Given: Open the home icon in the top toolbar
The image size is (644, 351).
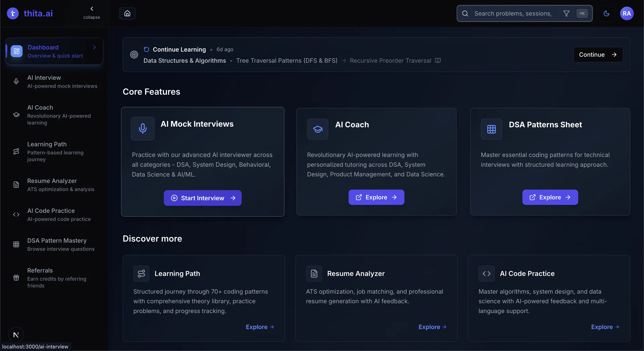Looking at the screenshot, I should point(127,13).
